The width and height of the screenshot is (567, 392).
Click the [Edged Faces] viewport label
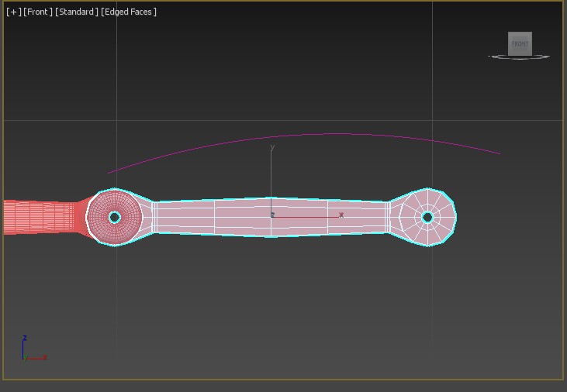[129, 12]
